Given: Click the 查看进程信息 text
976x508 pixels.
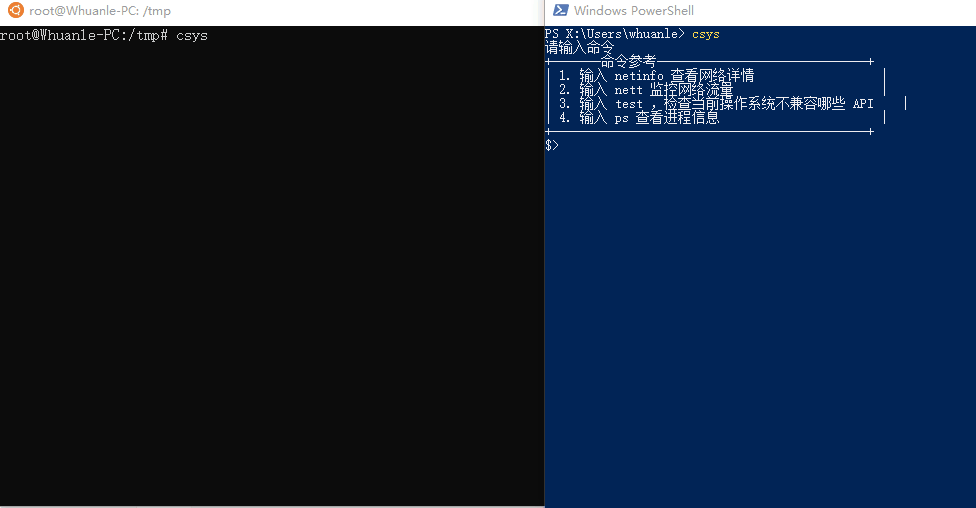Looking at the screenshot, I should coord(677,118).
